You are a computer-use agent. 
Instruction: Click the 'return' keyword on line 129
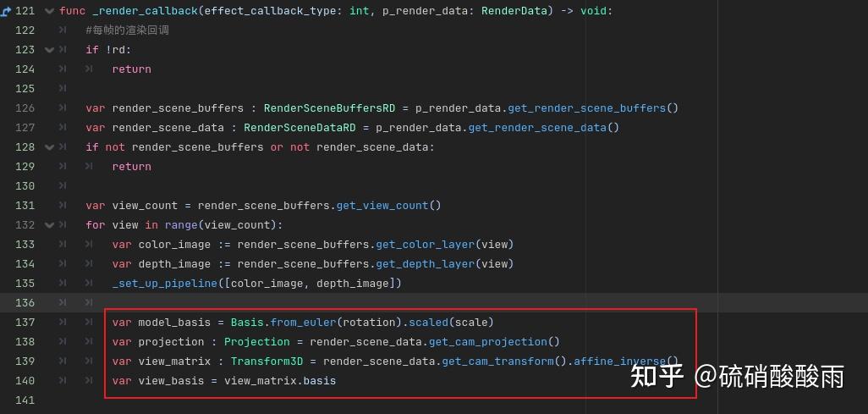132,166
